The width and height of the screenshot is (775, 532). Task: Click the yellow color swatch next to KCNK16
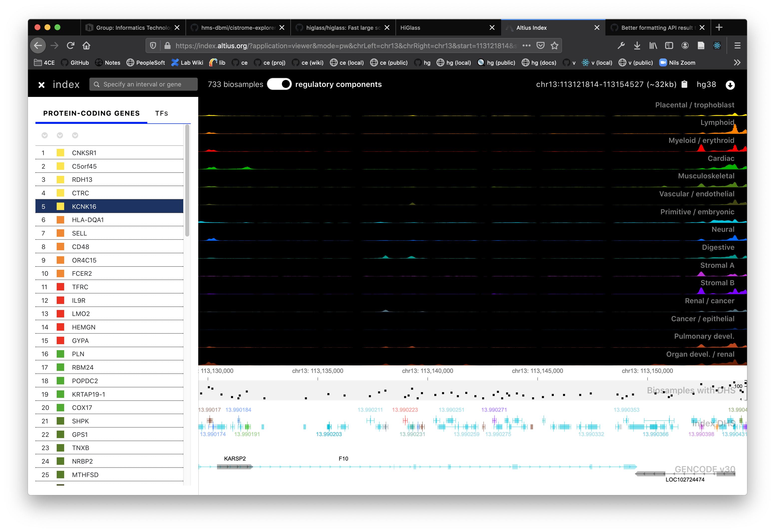click(60, 207)
